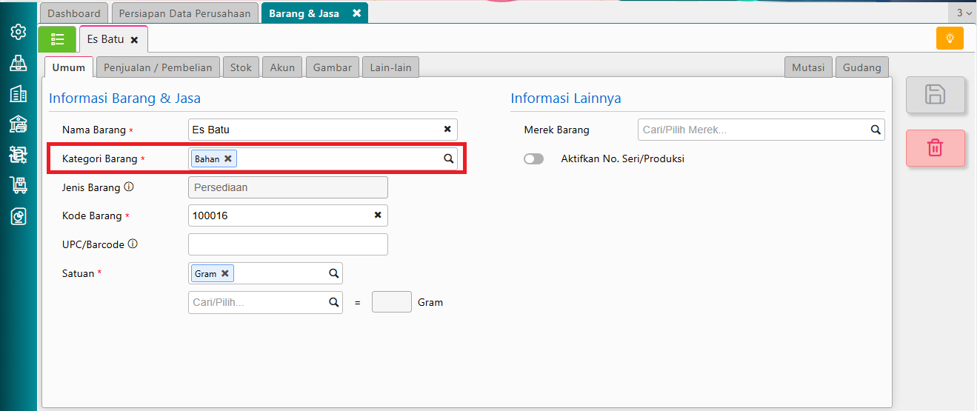Open the second unit Cari/Pilih field
Viewport: 980px width, 411px height.
[265, 302]
